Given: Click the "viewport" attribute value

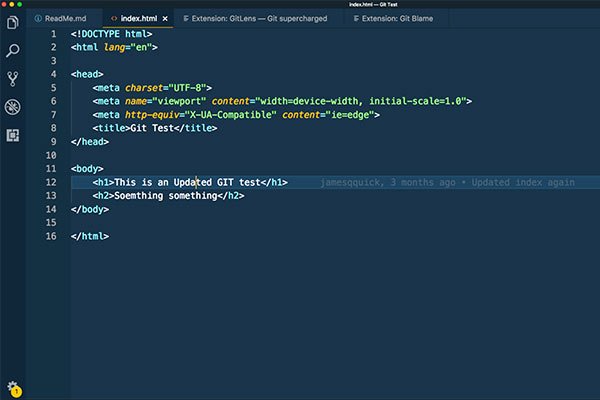Looking at the screenshot, I should pyautogui.click(x=179, y=101).
